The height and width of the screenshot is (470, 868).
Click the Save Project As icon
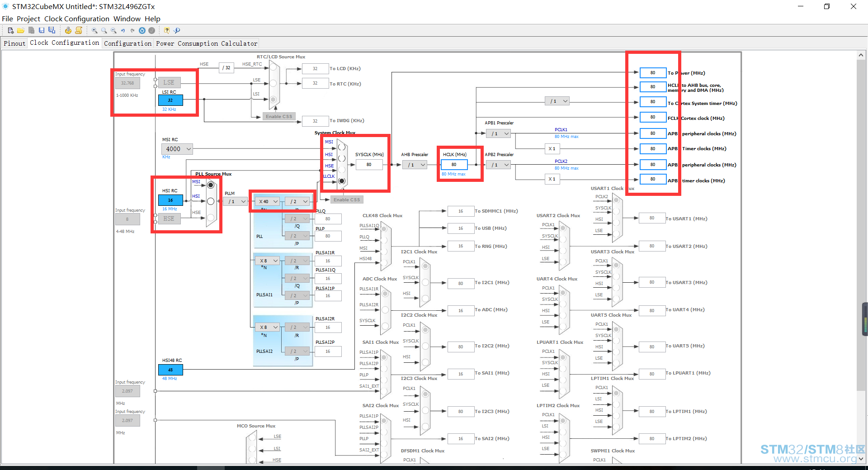pos(52,30)
